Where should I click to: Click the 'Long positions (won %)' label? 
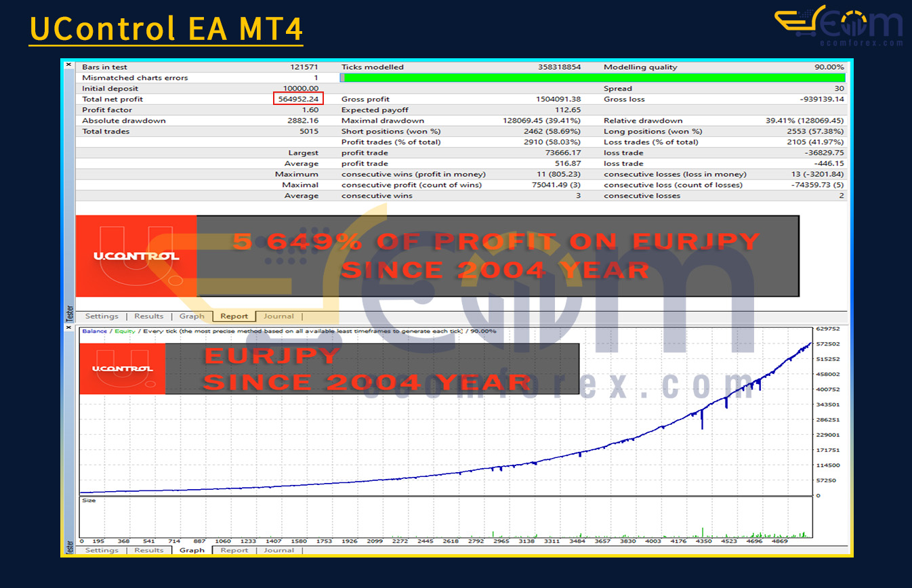pos(653,131)
